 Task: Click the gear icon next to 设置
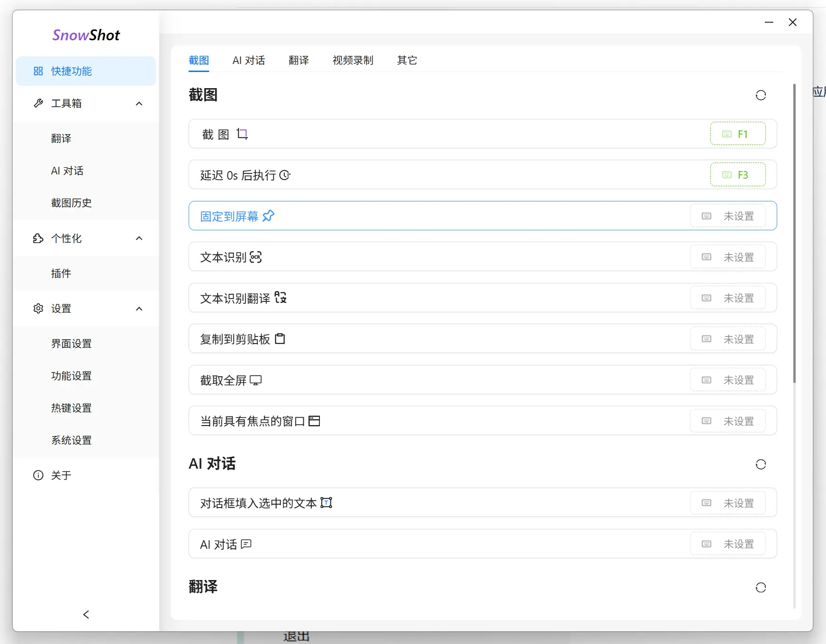pos(38,308)
